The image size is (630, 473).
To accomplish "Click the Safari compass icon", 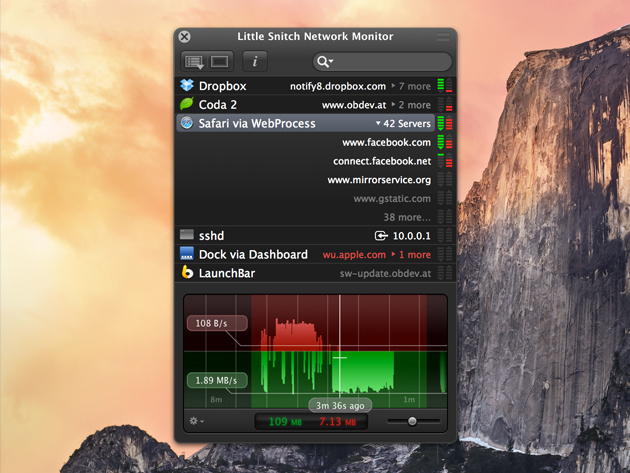I will click(187, 123).
